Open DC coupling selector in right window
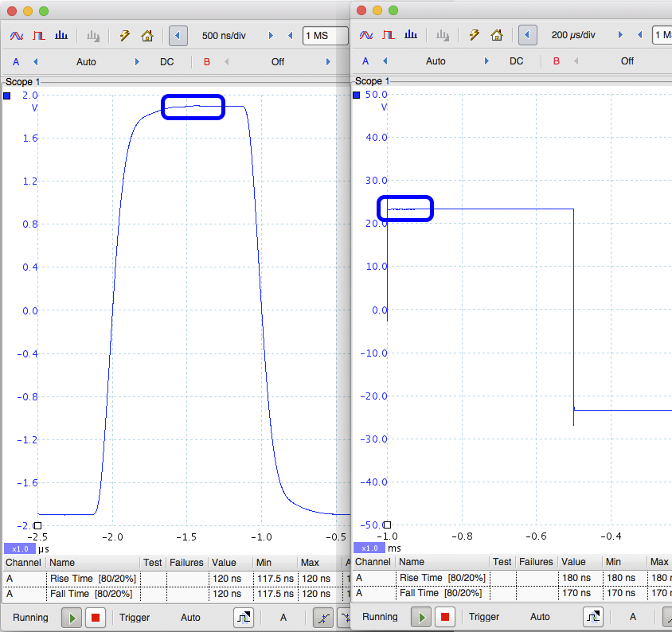The width and height of the screenshot is (672, 632). click(516, 60)
